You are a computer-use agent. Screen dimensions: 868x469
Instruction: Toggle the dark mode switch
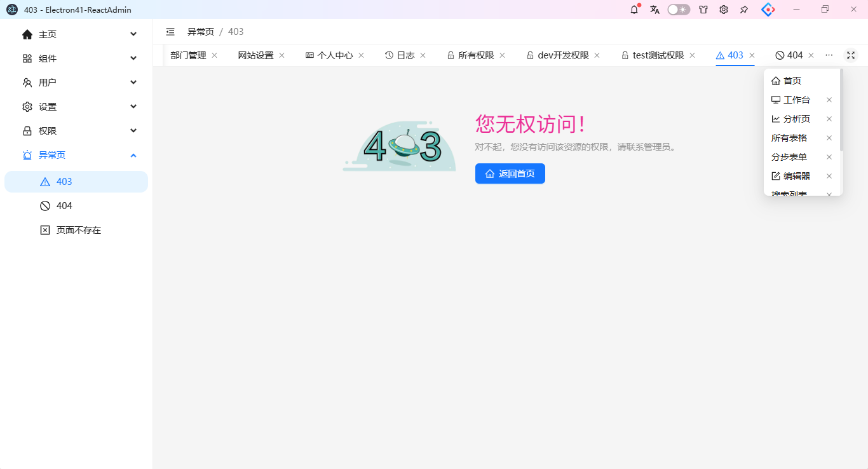pyautogui.click(x=679, y=10)
